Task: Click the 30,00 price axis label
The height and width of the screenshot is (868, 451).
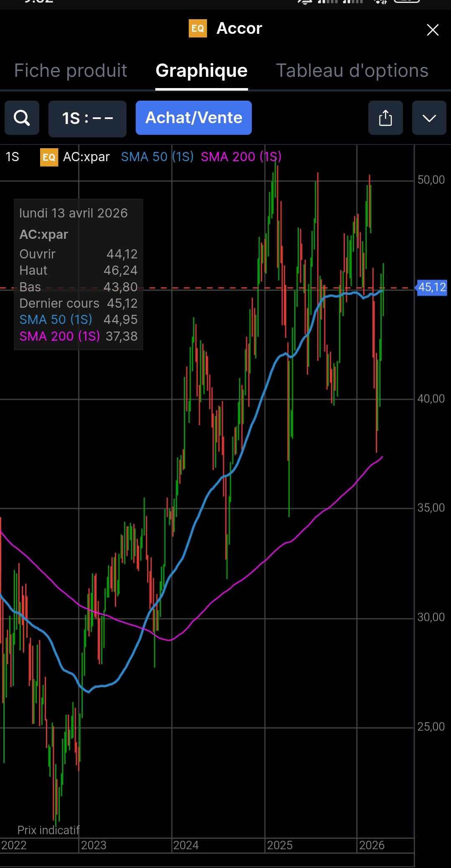Action: 431,617
